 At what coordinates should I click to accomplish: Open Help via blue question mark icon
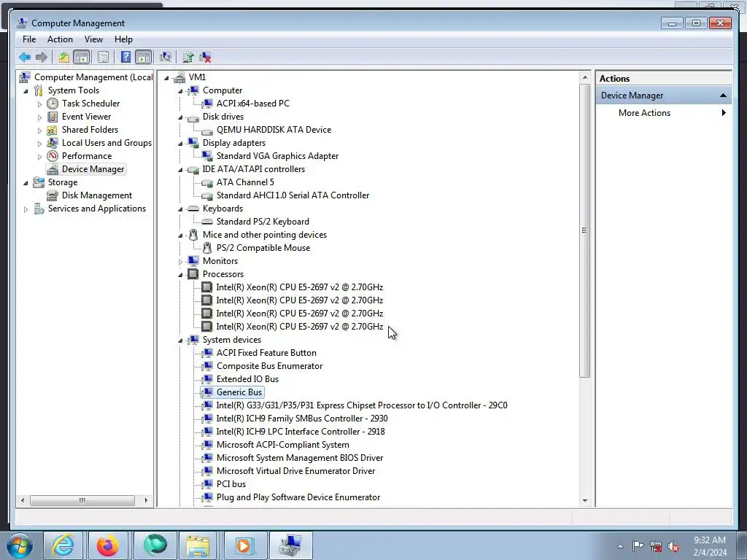[x=125, y=57]
